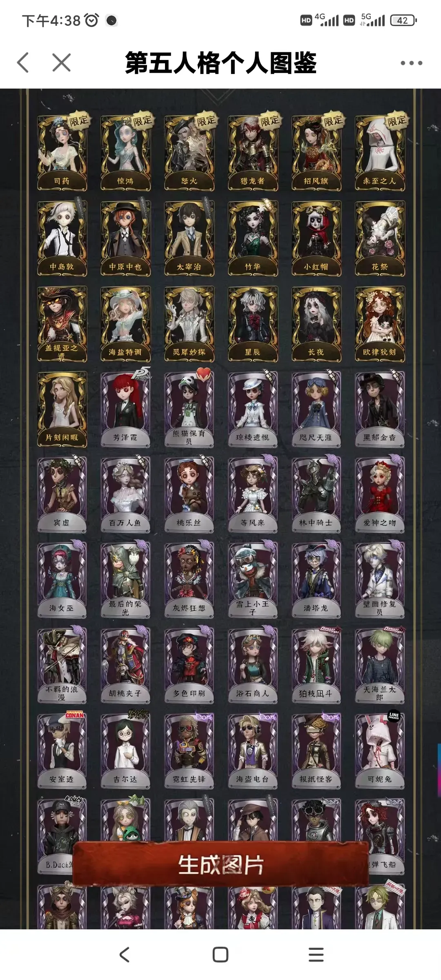Choose the 欧律狄刻 costume card

click(x=380, y=324)
